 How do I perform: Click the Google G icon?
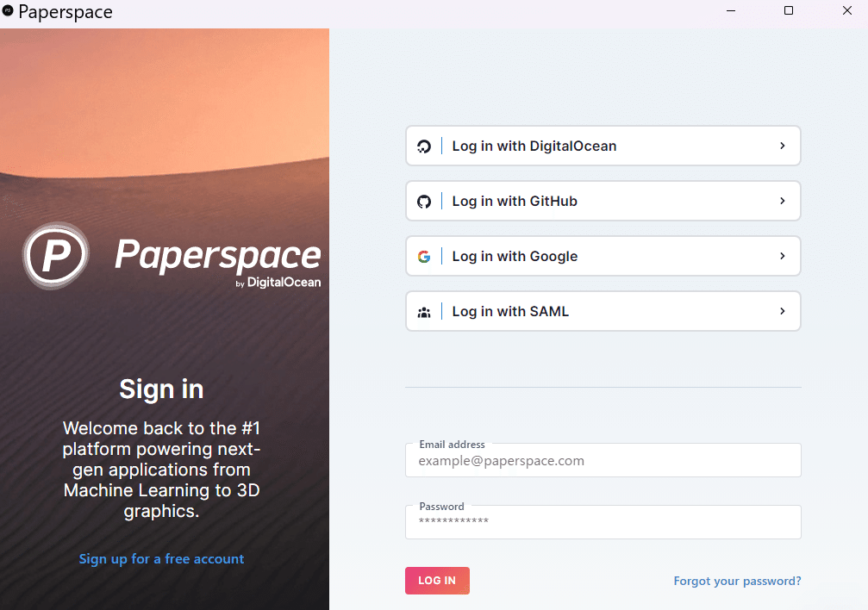pos(424,256)
